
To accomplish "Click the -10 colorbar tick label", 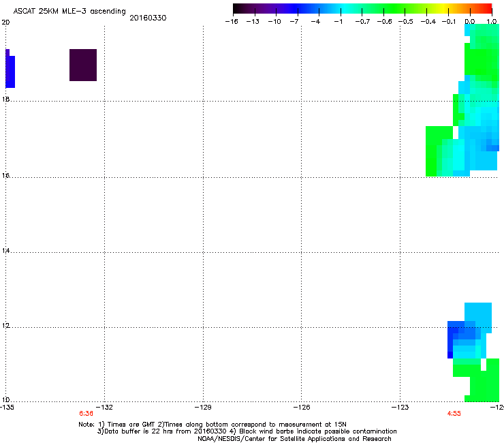I will (274, 22).
